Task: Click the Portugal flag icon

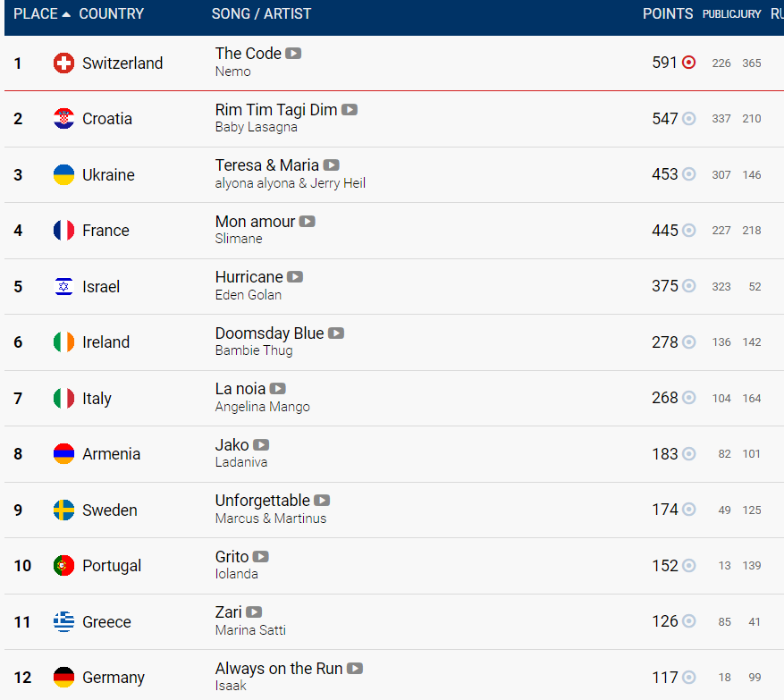Action: [x=63, y=566]
